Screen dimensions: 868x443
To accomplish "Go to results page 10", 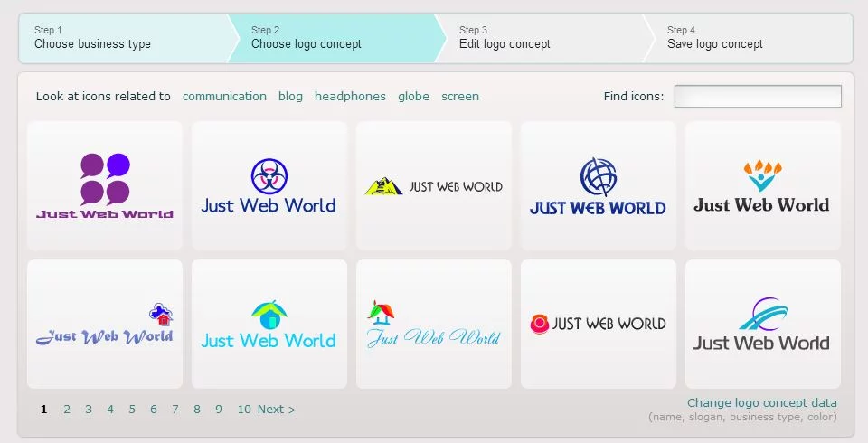I will click(244, 410).
